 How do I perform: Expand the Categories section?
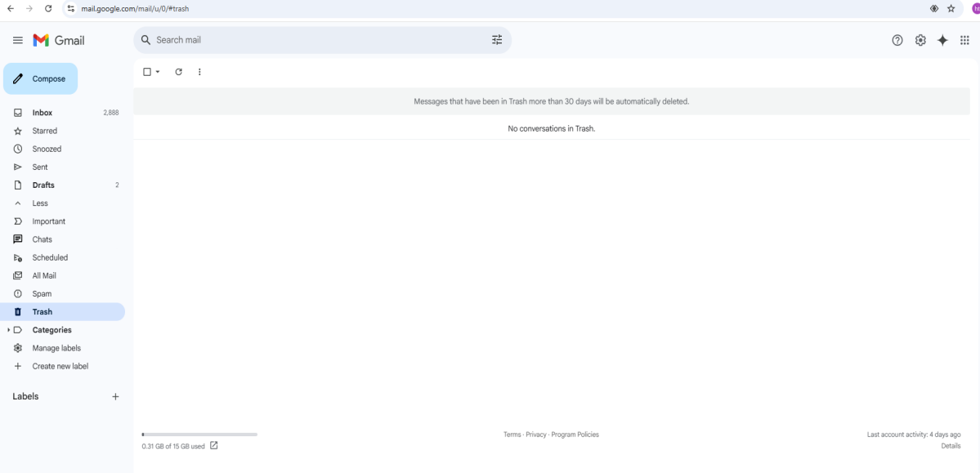[x=9, y=330]
